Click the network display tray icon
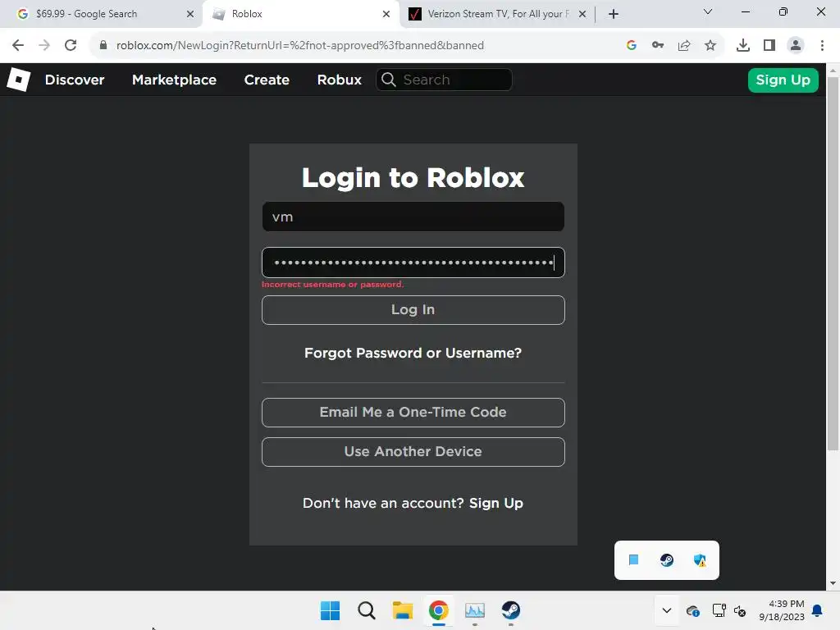 [719, 610]
